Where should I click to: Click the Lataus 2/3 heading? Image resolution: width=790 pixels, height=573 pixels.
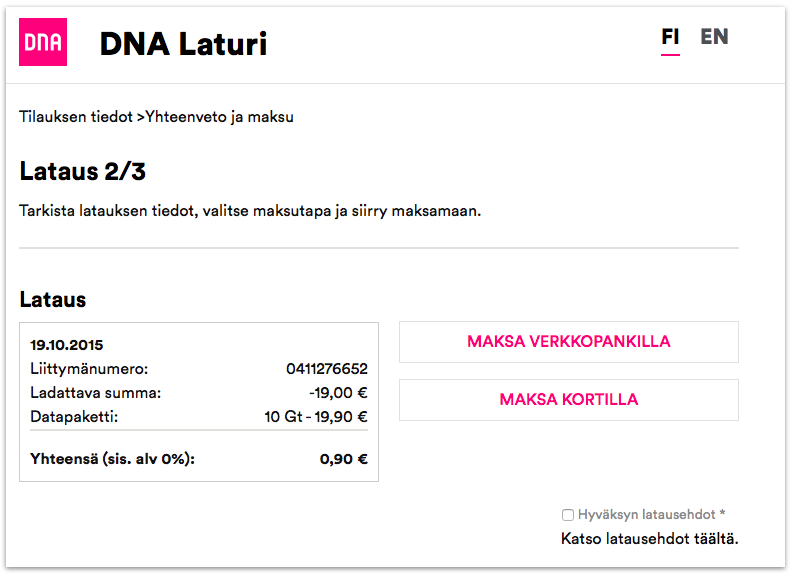point(83,171)
